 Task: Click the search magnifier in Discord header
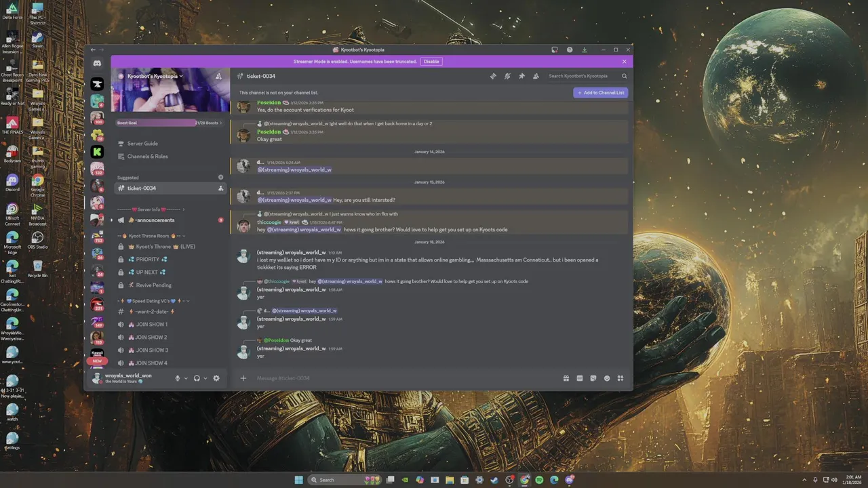pyautogui.click(x=623, y=77)
